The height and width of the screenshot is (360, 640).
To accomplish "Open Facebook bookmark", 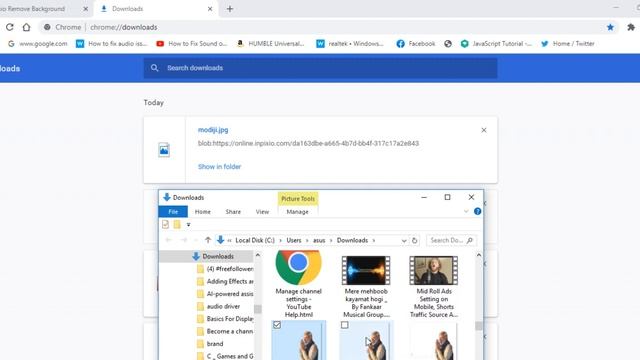I will [x=416, y=44].
